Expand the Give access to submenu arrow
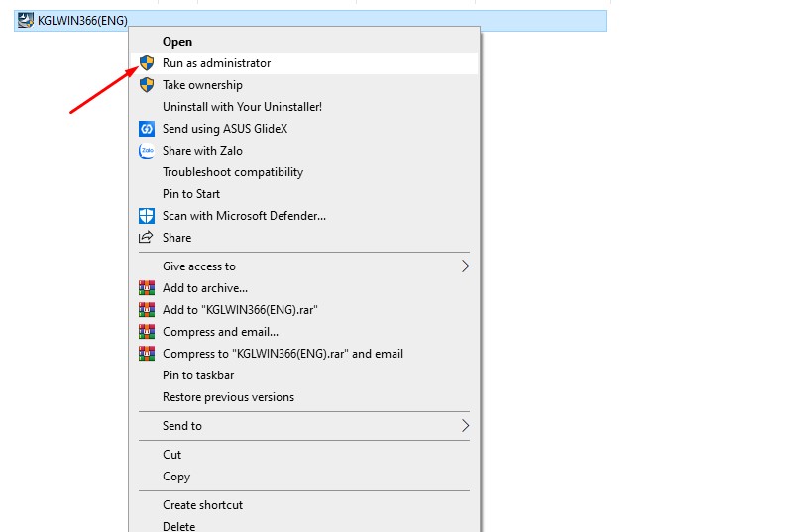Screen dimensions: 793x532 (x=465, y=266)
